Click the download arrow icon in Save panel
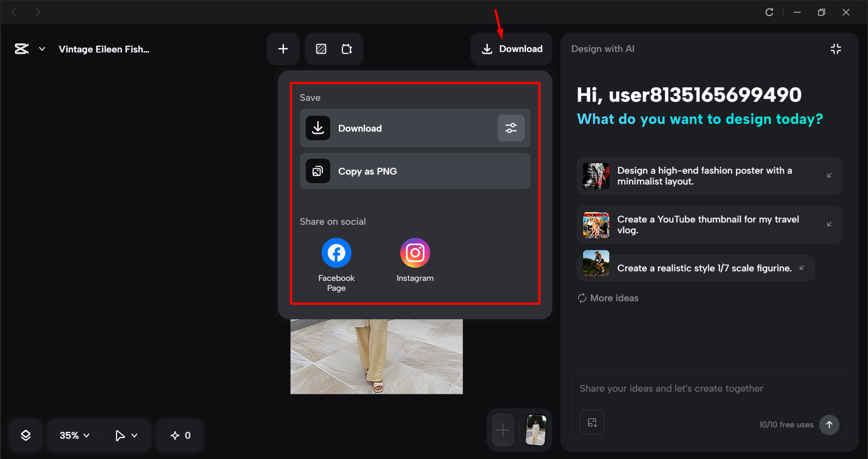Viewport: 868px width, 459px height. coord(318,128)
